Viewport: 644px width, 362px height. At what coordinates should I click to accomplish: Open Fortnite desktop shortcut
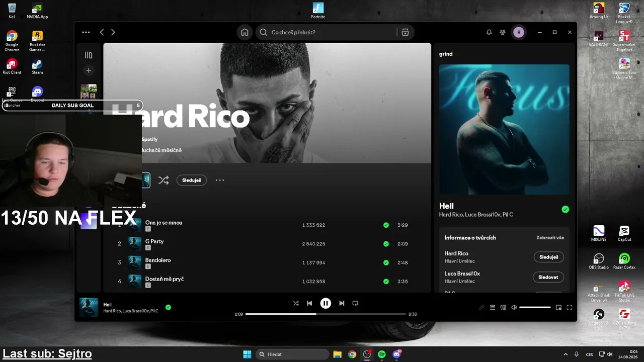[x=318, y=11]
